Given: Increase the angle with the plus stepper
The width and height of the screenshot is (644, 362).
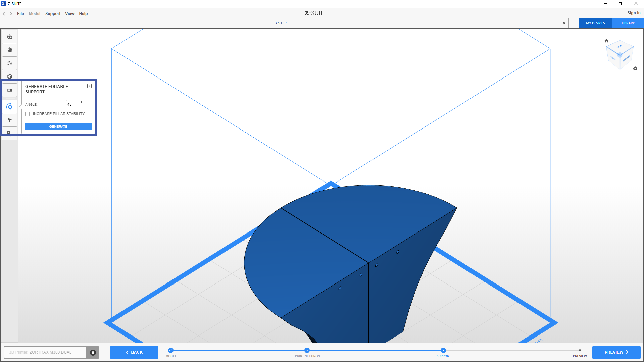Looking at the screenshot, I should click(81, 102).
